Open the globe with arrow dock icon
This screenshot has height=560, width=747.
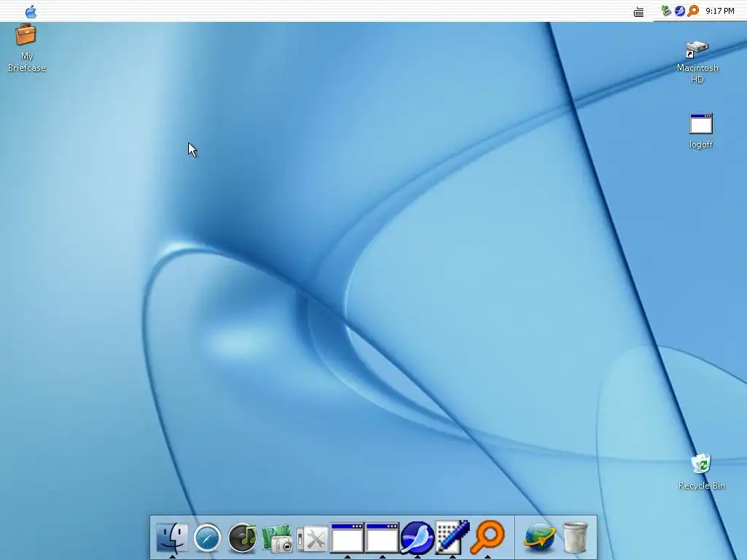(x=540, y=537)
